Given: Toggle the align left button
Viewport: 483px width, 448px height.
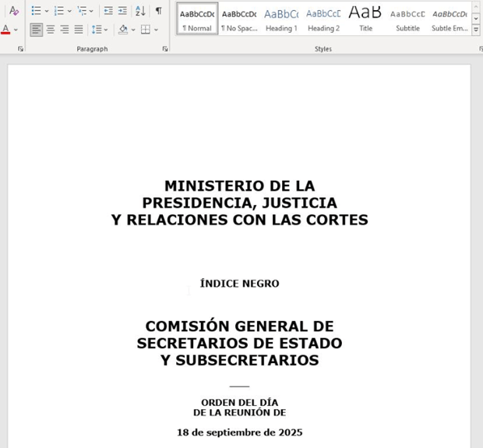Looking at the screenshot, I should (37, 30).
